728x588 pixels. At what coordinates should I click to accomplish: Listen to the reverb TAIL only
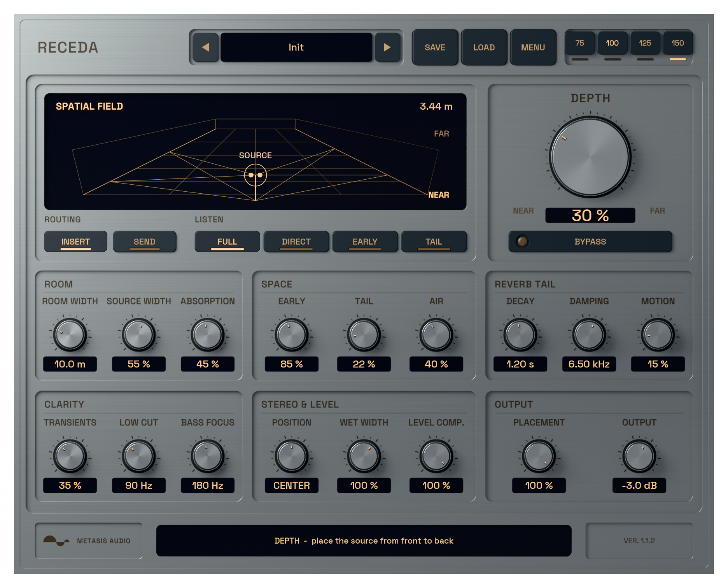tap(434, 241)
